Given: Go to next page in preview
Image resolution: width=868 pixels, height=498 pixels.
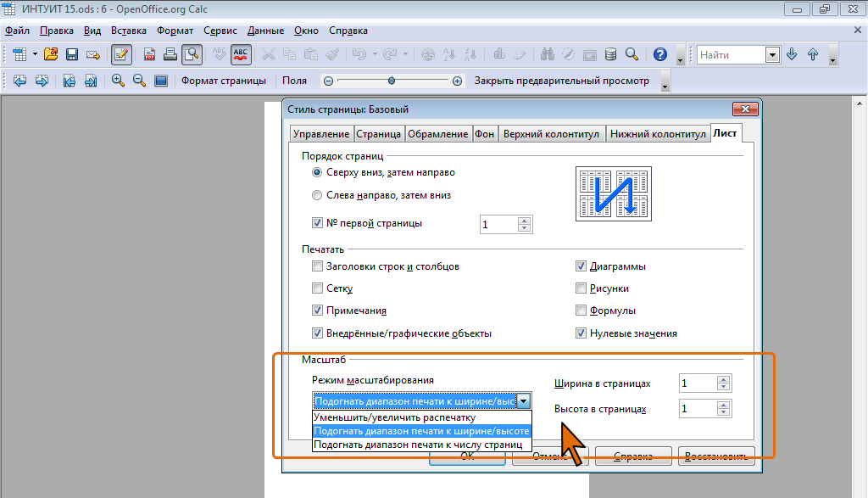Looking at the screenshot, I should (x=42, y=81).
